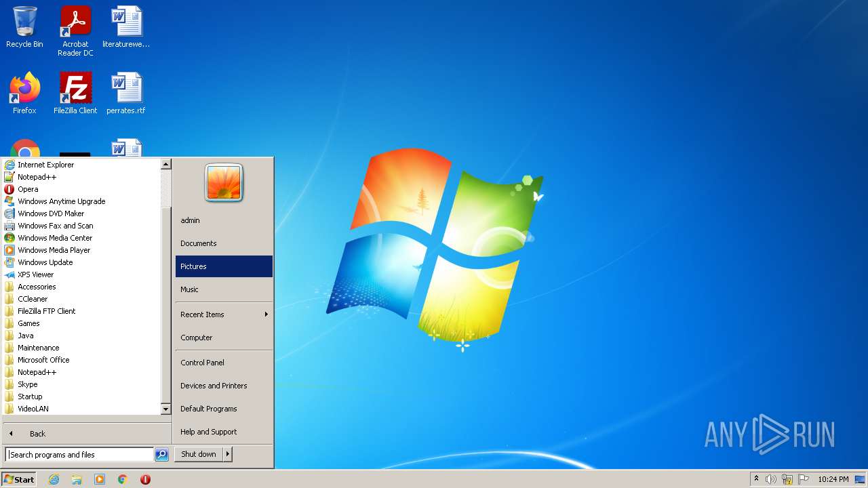Show hidden tray icons arrow
The width and height of the screenshot is (868, 488).
[757, 479]
